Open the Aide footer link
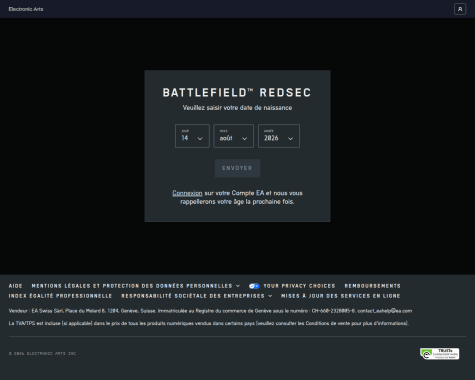Screen dimensions: 475x380 coord(16,286)
